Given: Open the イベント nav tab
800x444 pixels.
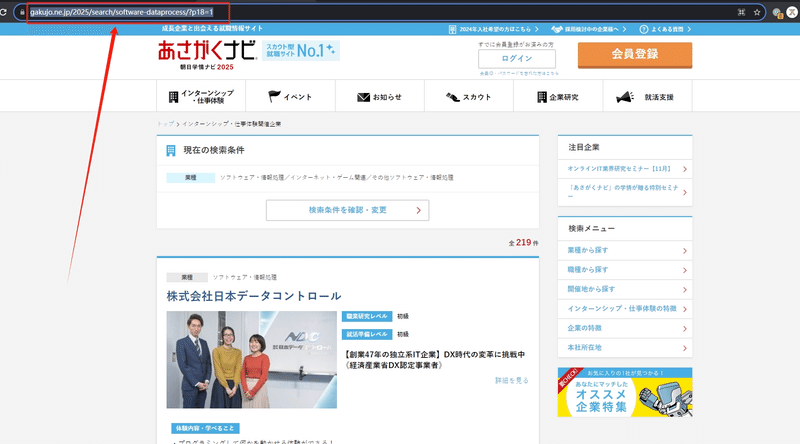Looking at the screenshot, I should [290, 96].
